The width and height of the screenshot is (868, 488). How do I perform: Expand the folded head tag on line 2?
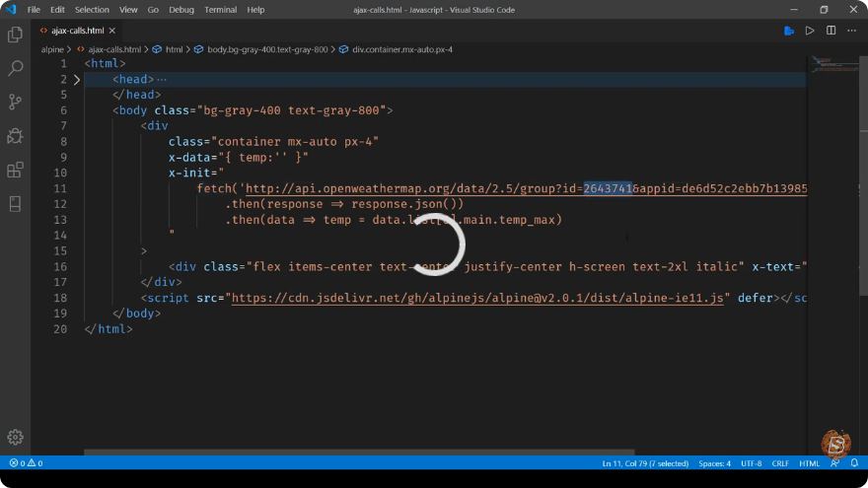(77, 80)
